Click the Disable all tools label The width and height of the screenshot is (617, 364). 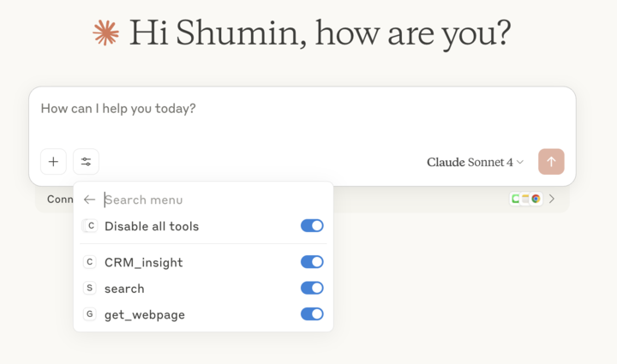pyautogui.click(x=152, y=226)
